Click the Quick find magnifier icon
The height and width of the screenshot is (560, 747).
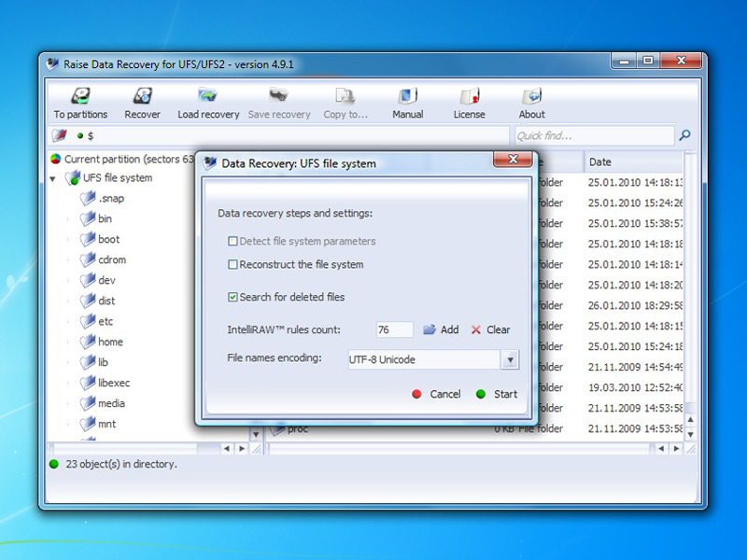tap(684, 135)
